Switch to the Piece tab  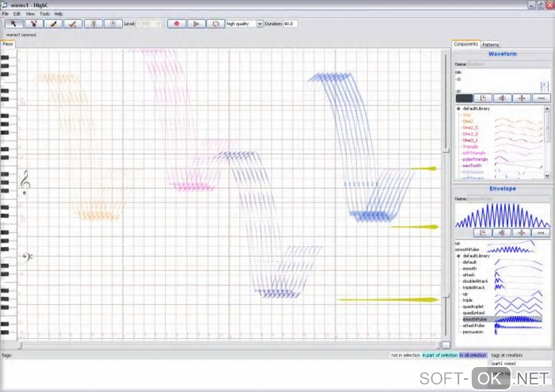8,44
